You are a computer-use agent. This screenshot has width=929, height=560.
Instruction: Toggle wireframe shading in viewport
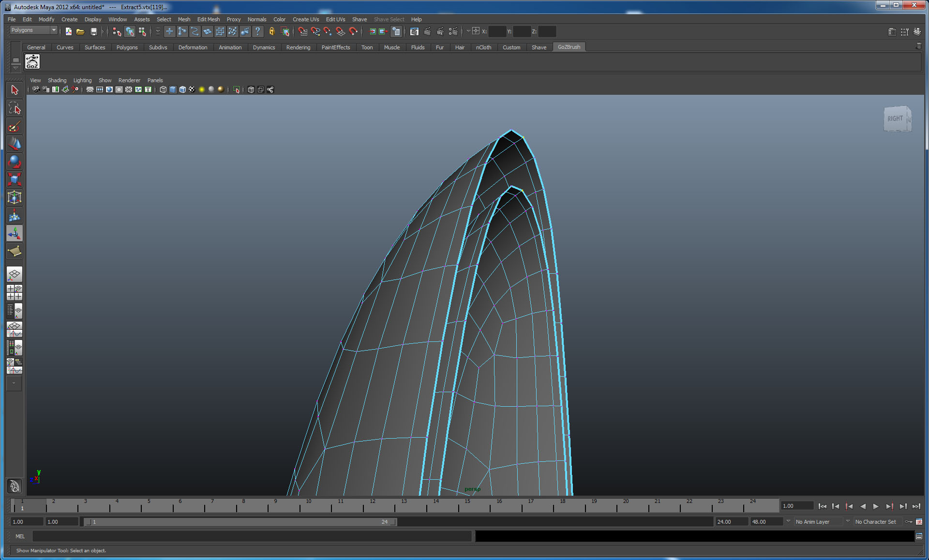click(x=163, y=89)
